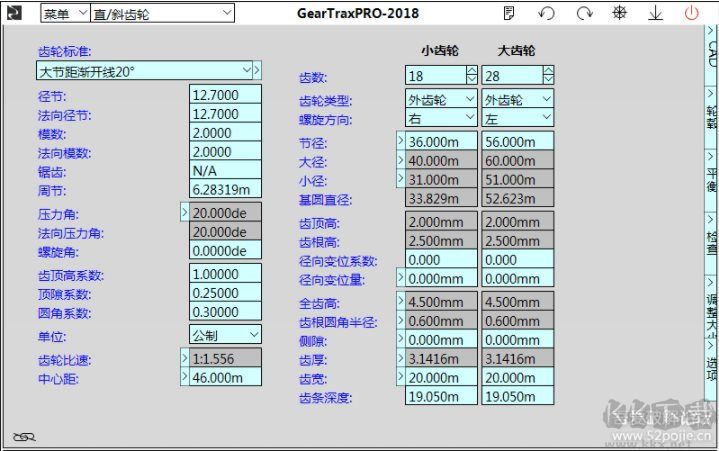This screenshot has width=719, height=451.
Task: Open the 平衡 side tab
Action: coord(711,180)
